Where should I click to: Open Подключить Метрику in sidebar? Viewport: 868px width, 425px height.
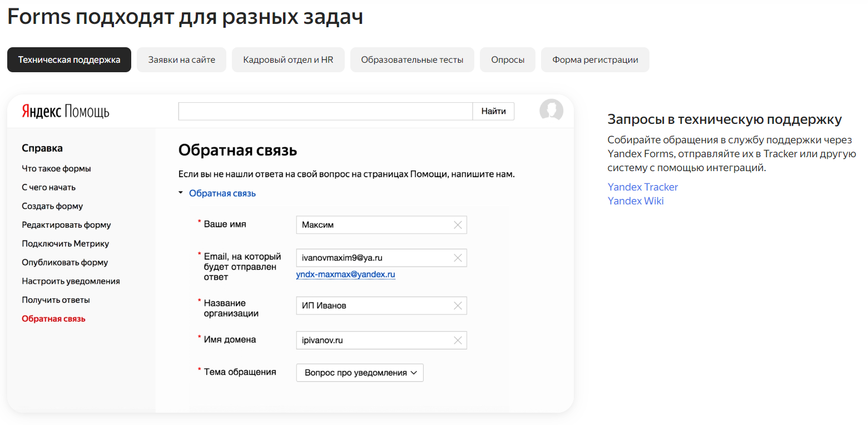tap(66, 243)
